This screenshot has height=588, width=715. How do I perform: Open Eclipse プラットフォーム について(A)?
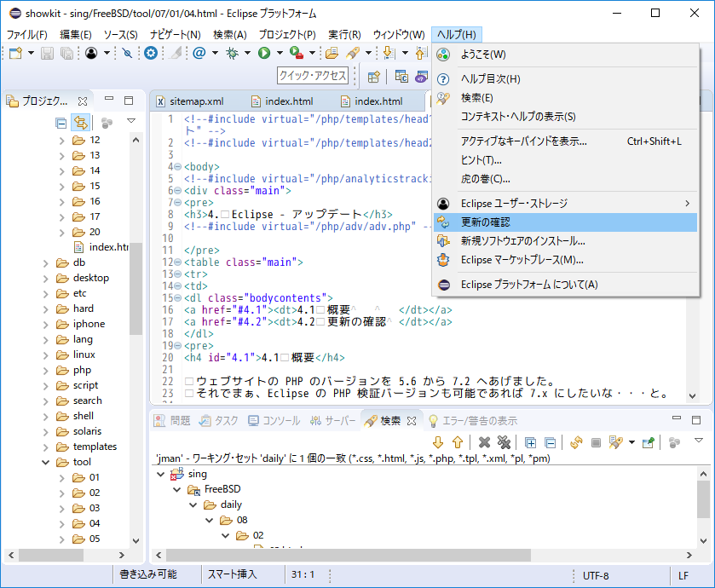(x=565, y=285)
